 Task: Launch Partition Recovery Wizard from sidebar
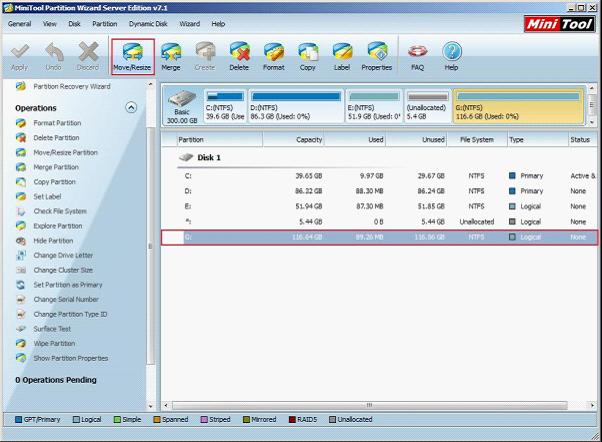(72, 86)
